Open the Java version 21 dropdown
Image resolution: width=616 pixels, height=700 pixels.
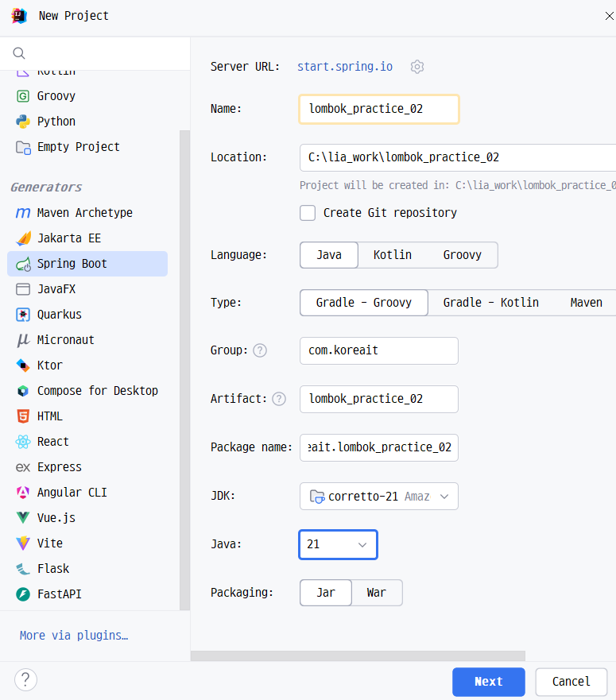[338, 544]
